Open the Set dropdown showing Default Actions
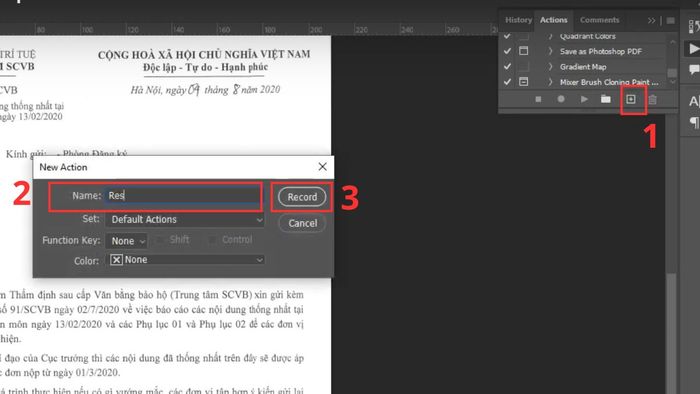This screenshot has width=700, height=394. point(185,220)
